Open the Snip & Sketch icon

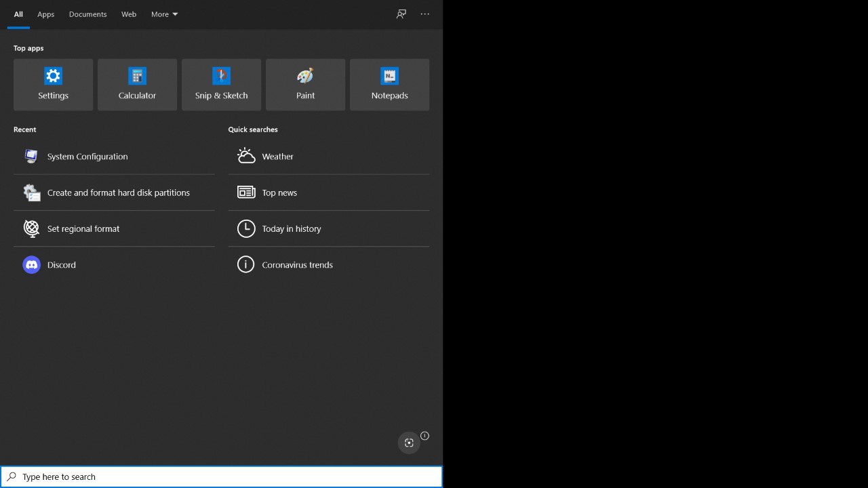(221, 75)
